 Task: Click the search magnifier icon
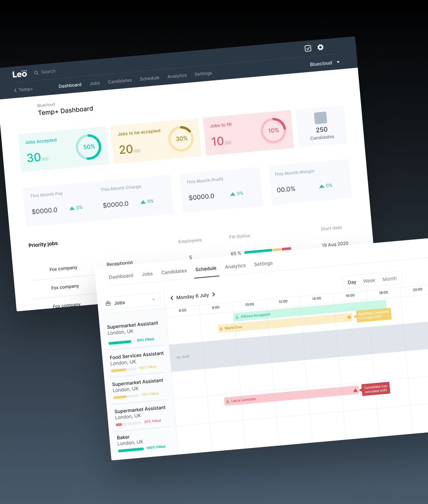[36, 73]
